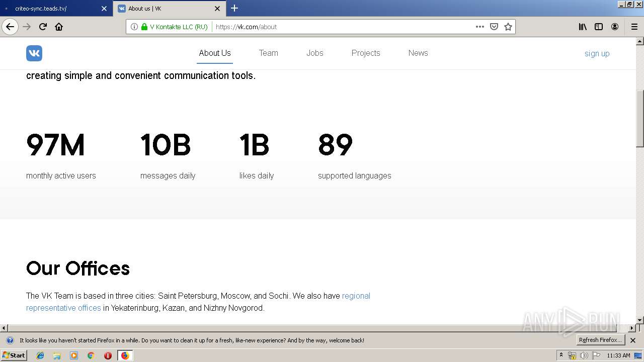The image size is (644, 362).
Task: Click the supported languages label
Action: coord(355,175)
